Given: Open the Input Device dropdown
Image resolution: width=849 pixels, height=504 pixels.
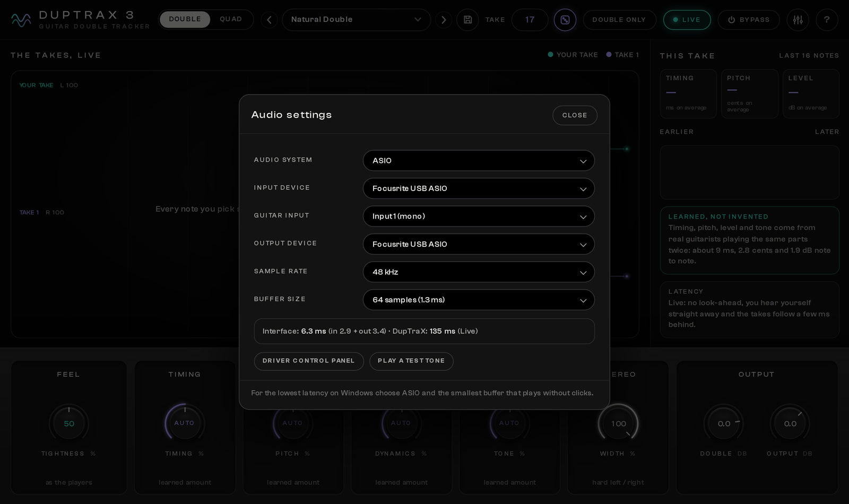Looking at the screenshot, I should [x=479, y=188].
